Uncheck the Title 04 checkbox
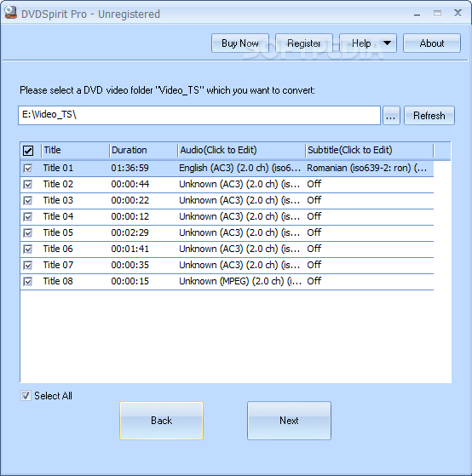 pyautogui.click(x=27, y=216)
